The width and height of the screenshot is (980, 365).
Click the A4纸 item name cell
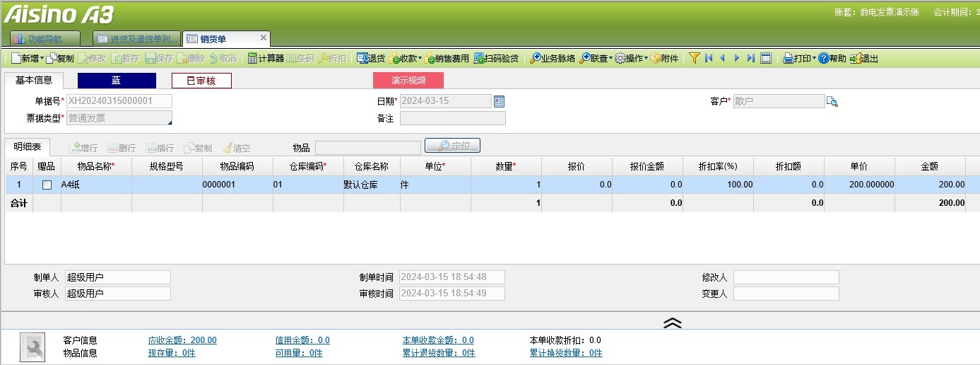pyautogui.click(x=96, y=185)
